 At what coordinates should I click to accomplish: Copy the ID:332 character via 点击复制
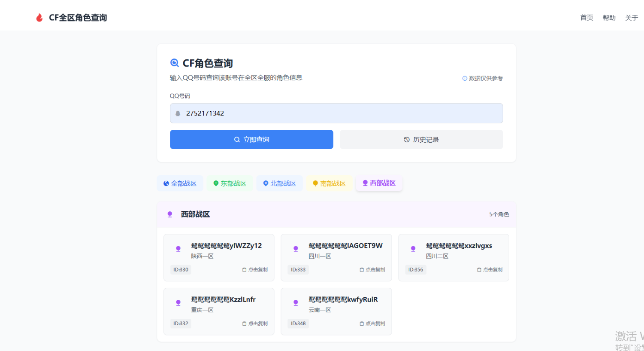point(255,324)
